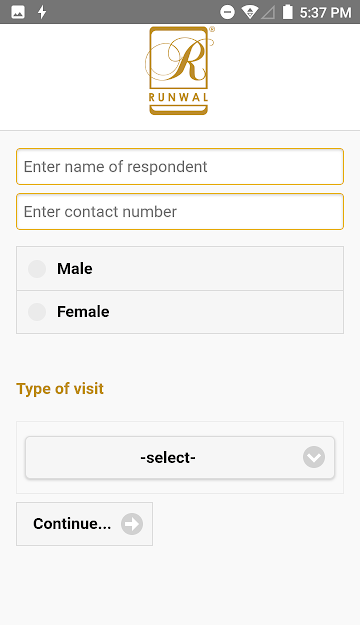
Task: Focus the respondent name field
Action: pyautogui.click(x=180, y=167)
